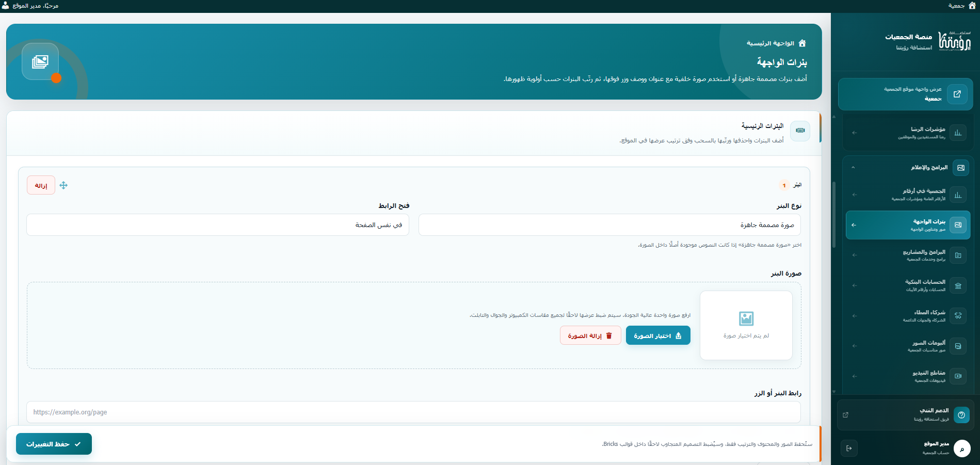
Task: Click the مقاطع الفيديو video icon
Action: point(958,376)
